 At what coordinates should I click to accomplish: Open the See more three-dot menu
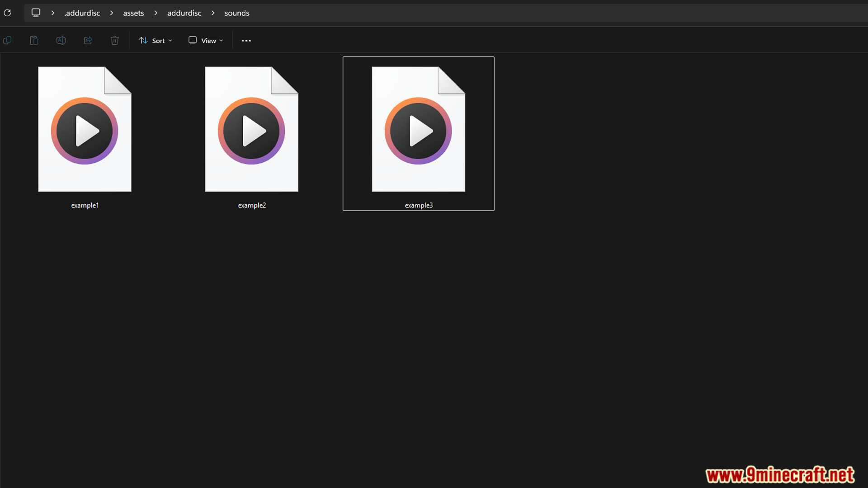click(246, 41)
